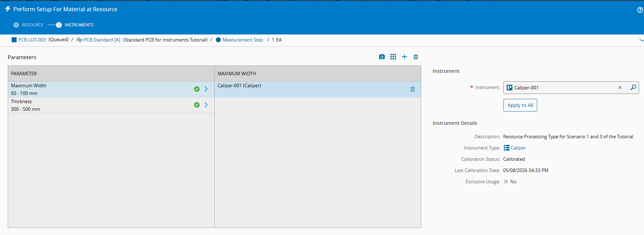This screenshot has width=644, height=235.
Task: Click the instrument Description text
Action: tap(568, 136)
